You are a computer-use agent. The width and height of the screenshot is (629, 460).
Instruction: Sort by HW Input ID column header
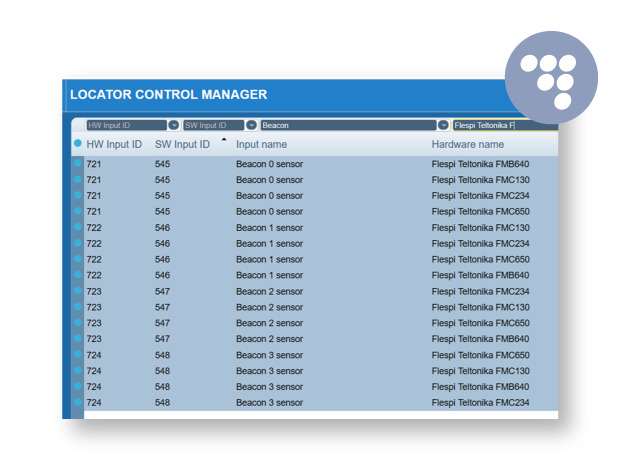click(x=114, y=144)
